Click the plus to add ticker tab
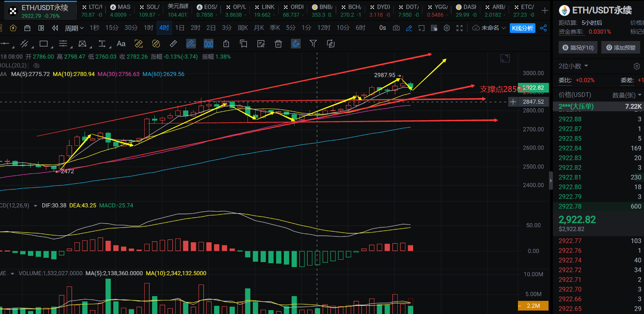 (x=545, y=10)
